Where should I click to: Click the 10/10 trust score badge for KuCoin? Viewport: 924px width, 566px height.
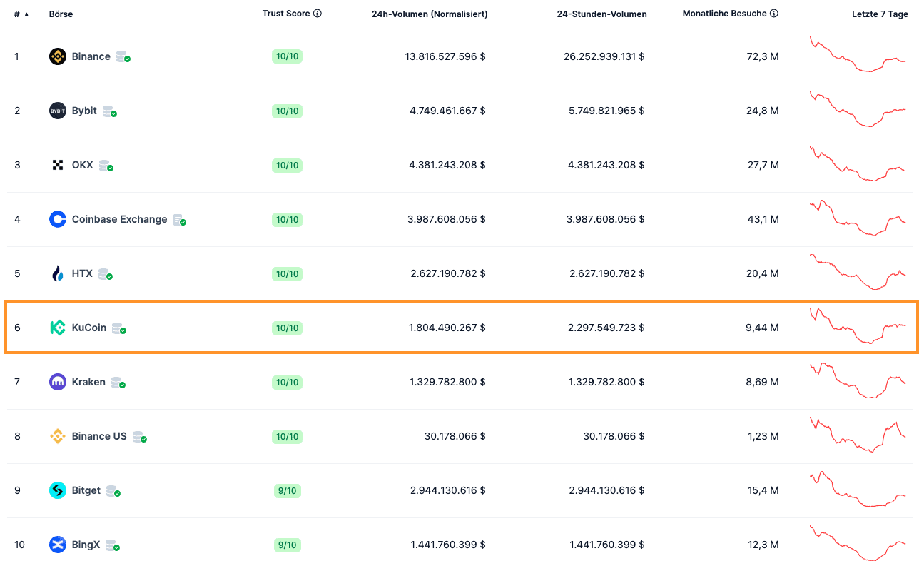click(287, 328)
